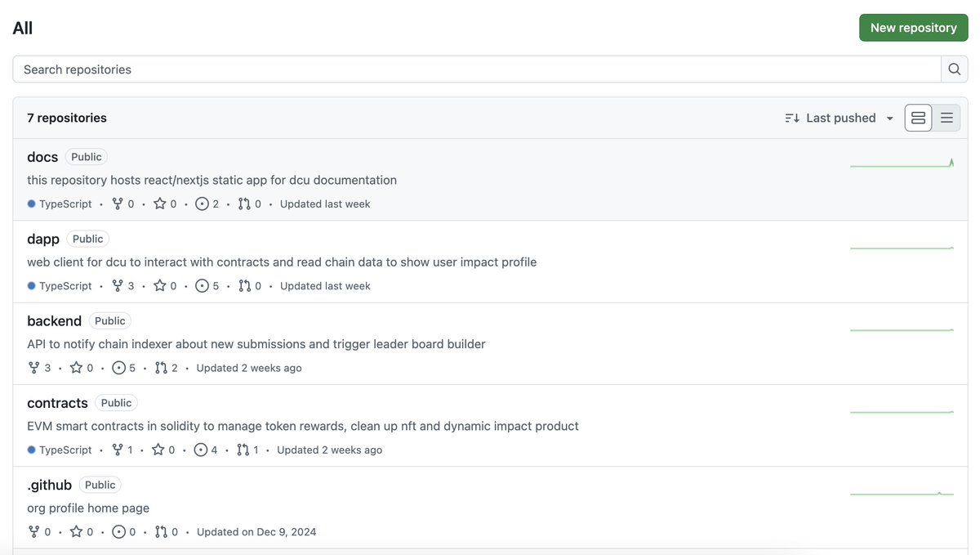The image size is (980, 555).
Task: Open forks icon for contracts repository
Action: click(118, 450)
